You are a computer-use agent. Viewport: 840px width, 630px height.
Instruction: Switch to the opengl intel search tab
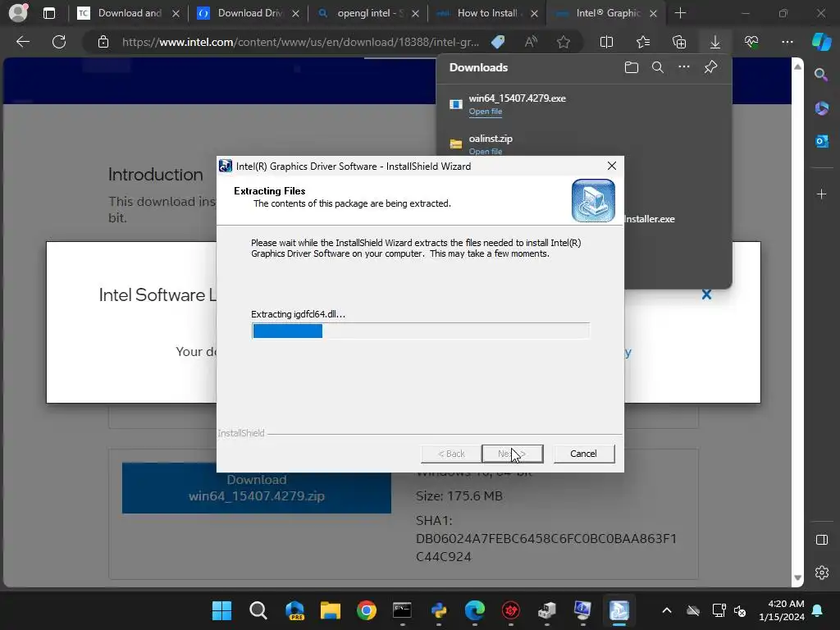[x=367, y=13]
